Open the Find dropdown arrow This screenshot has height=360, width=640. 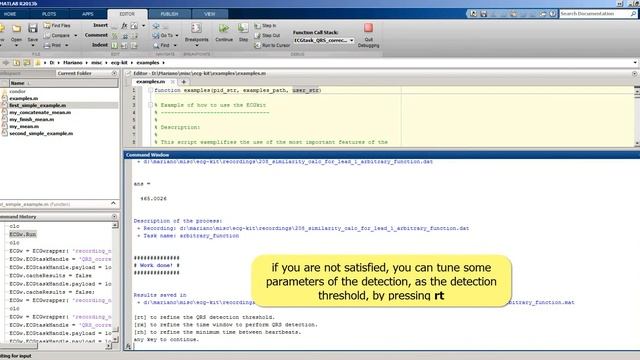(175, 45)
